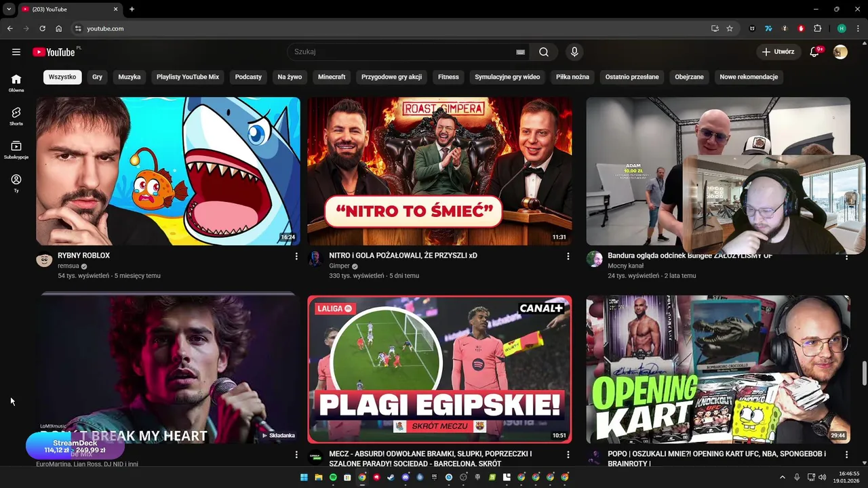Select the Na żywo filter chip
The image size is (868, 488).
pos(290,77)
